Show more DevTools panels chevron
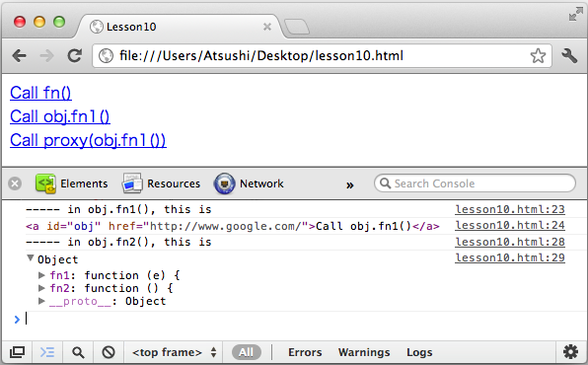This screenshot has width=588, height=365. [350, 184]
